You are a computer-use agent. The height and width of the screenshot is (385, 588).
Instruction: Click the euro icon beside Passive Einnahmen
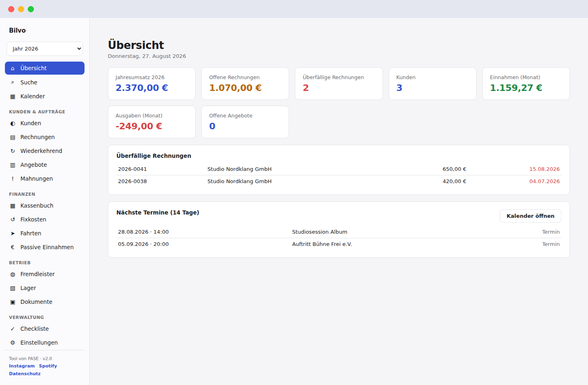point(13,248)
